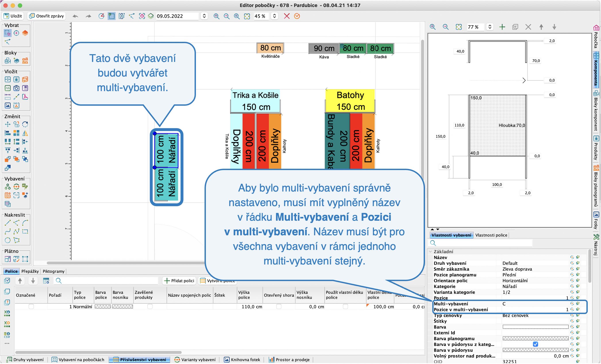Click the rotate icon under Změnit

click(x=25, y=125)
